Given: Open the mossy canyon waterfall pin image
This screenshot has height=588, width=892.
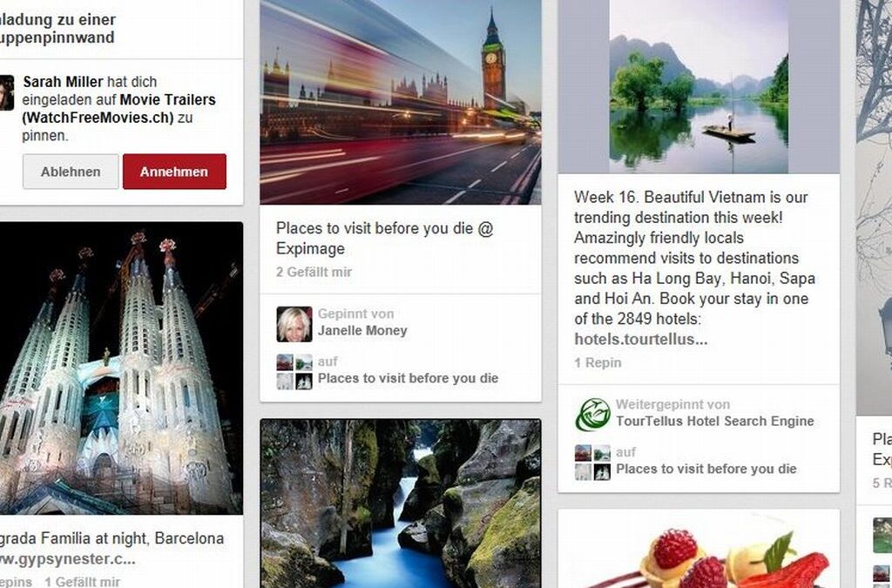Looking at the screenshot, I should click(401, 504).
